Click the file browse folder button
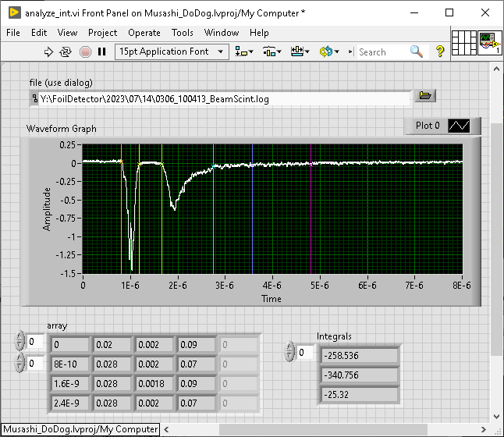 (x=424, y=96)
